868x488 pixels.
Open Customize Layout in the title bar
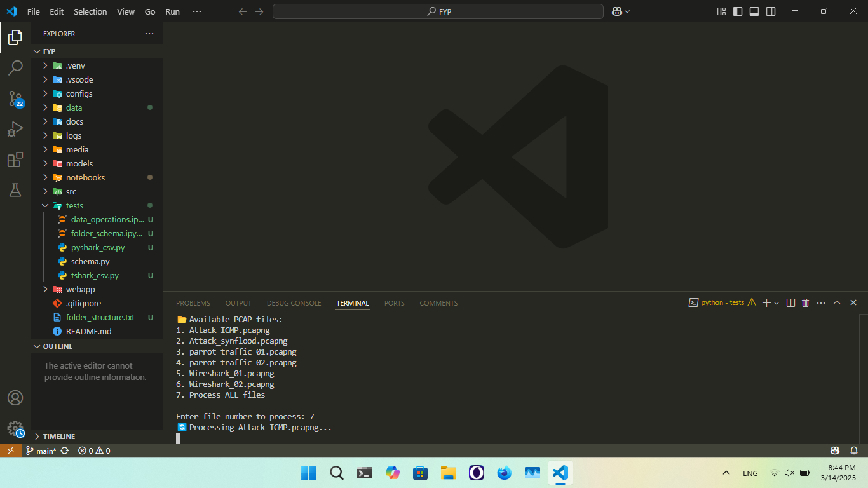click(721, 11)
